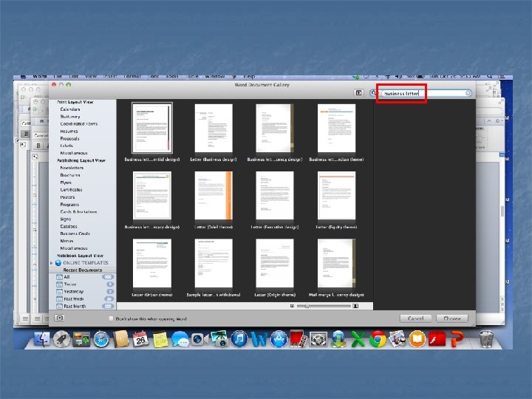
Task: Select Letter (Executive design) template
Action: (274, 195)
